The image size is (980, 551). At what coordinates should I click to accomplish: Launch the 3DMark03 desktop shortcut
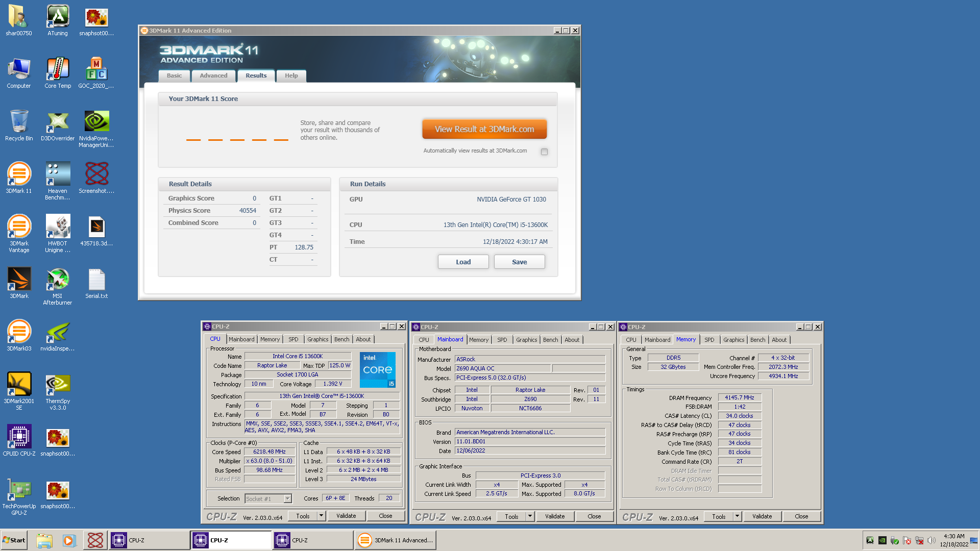(x=19, y=336)
